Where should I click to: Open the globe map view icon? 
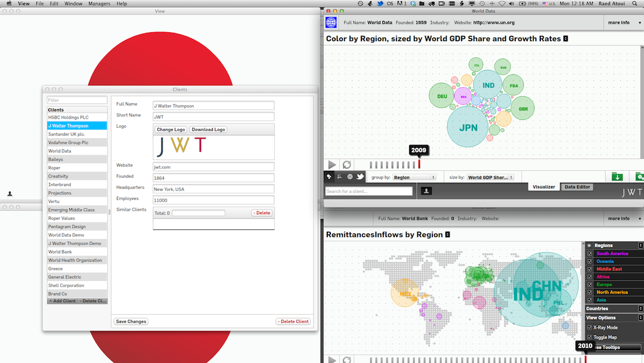(x=350, y=177)
